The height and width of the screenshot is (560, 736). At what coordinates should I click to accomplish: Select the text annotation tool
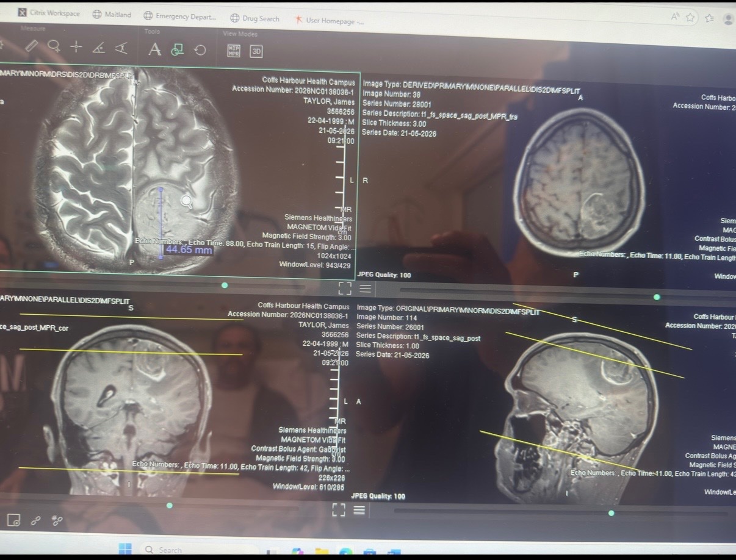click(155, 49)
